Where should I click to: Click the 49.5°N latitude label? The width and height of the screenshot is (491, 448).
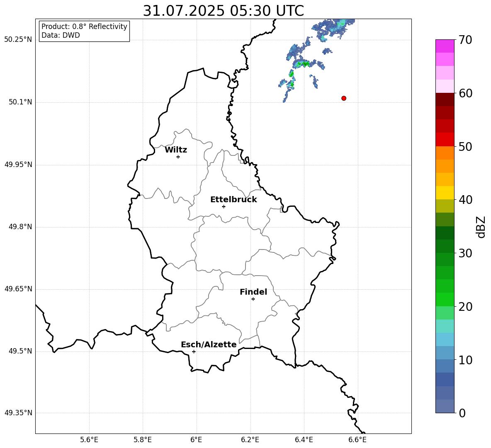click(21, 351)
